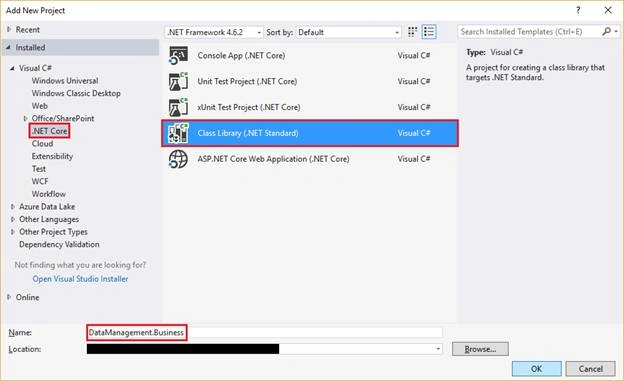This screenshot has width=624, height=381.
Task: Select xUnit Test Project (.NET Core) template name
Action: point(249,107)
